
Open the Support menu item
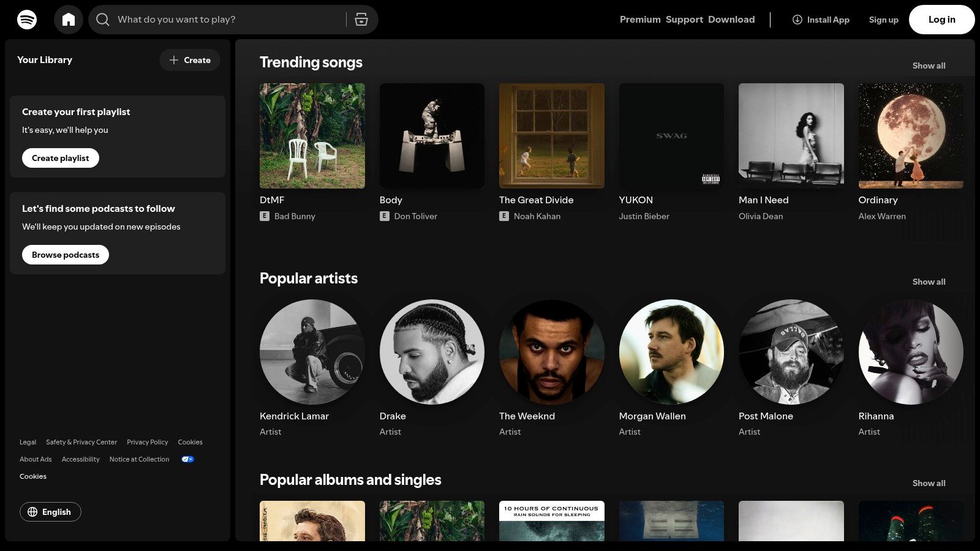(684, 19)
